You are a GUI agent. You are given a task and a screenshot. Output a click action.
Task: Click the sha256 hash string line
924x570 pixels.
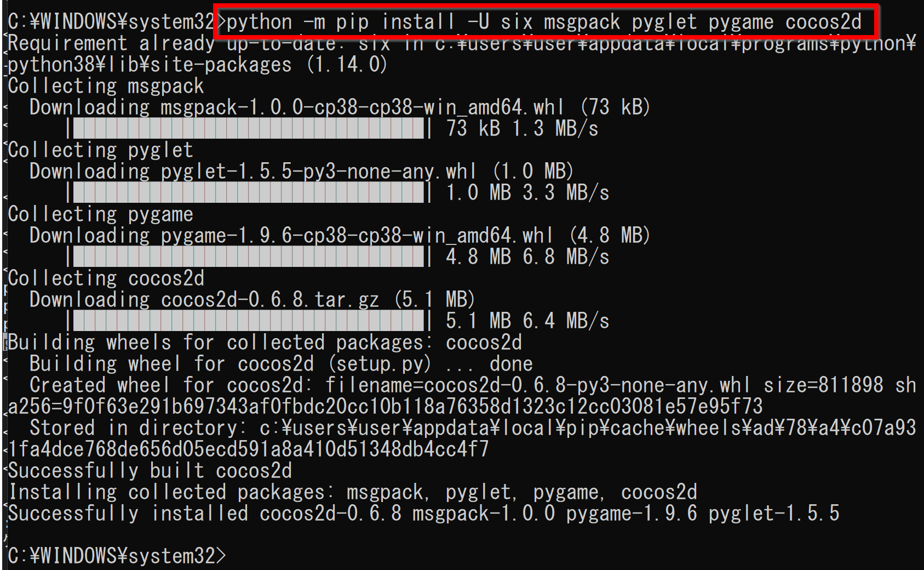point(385,407)
